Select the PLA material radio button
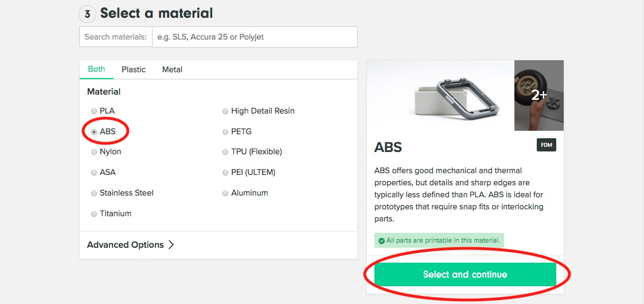Viewport: 644px width, 304px height. coord(94,111)
